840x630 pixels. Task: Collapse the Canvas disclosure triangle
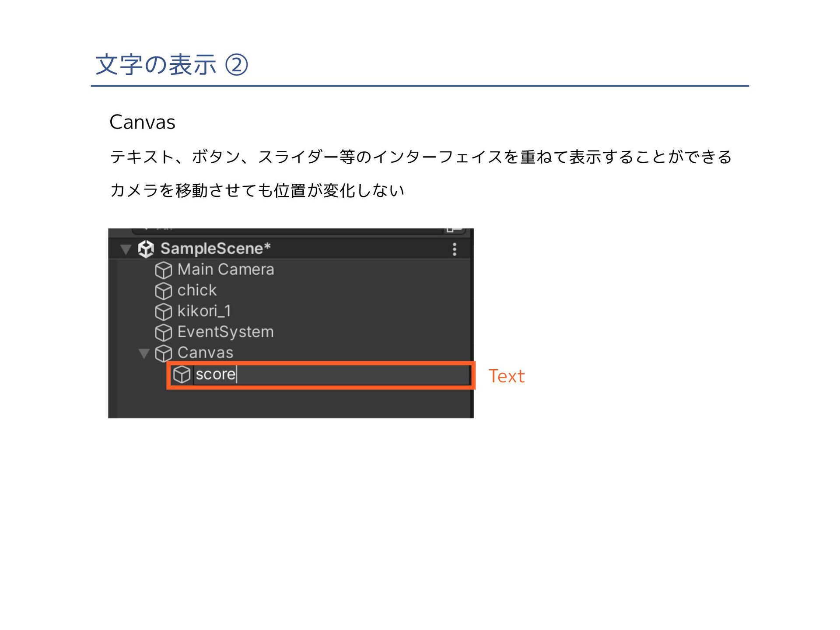(x=144, y=353)
